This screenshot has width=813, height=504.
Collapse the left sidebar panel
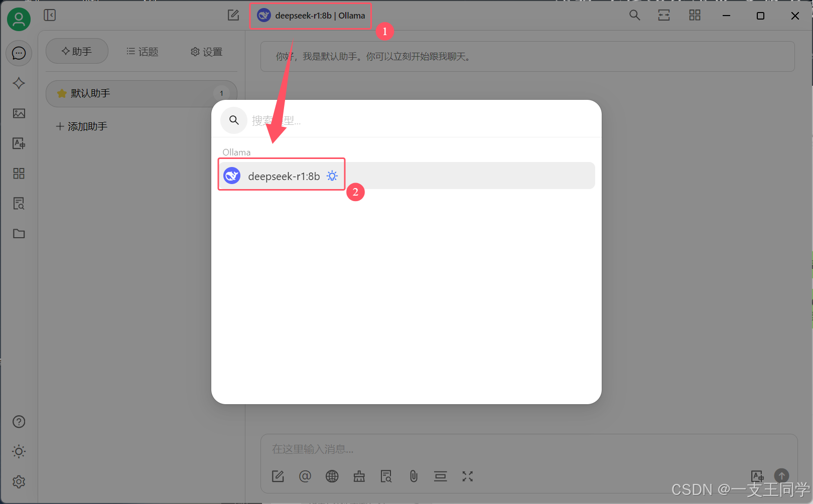click(x=50, y=15)
